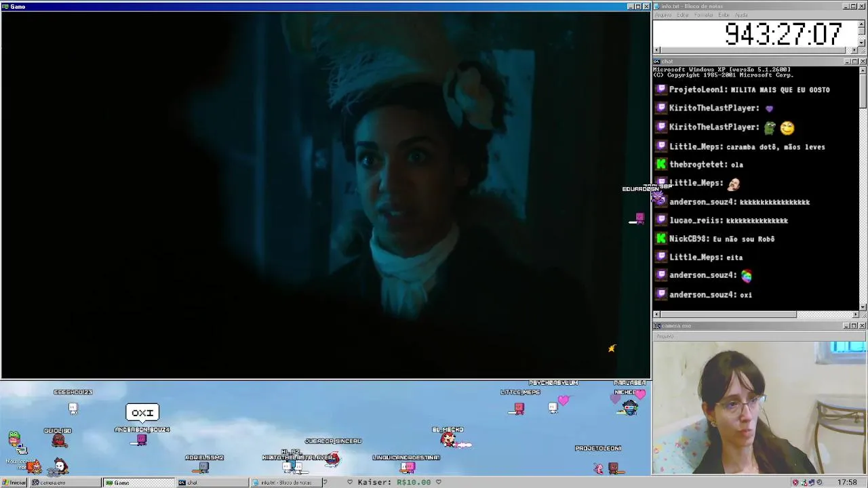Click Twitch badge beside 'eita' message
The height and width of the screenshot is (488, 868).
pos(661,257)
